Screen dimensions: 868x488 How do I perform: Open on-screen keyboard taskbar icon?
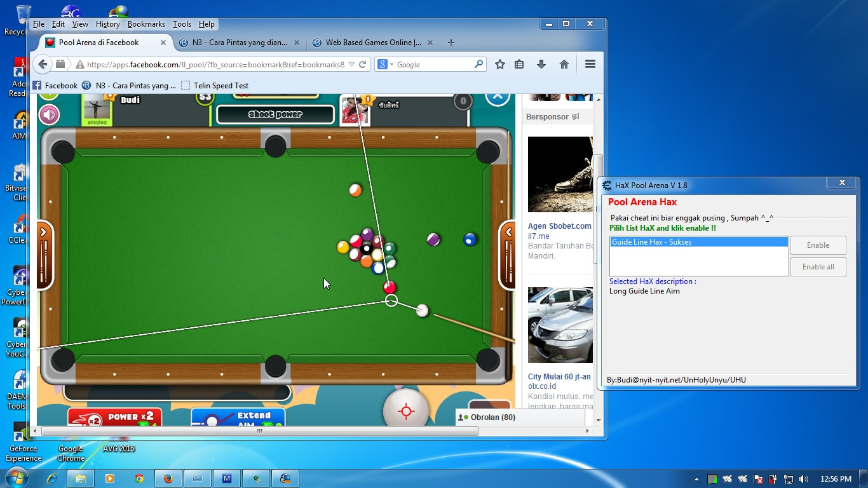(197, 478)
